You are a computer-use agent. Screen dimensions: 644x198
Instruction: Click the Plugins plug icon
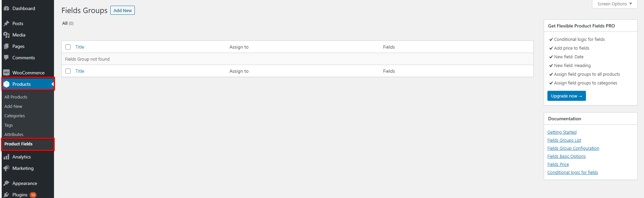click(x=6, y=195)
